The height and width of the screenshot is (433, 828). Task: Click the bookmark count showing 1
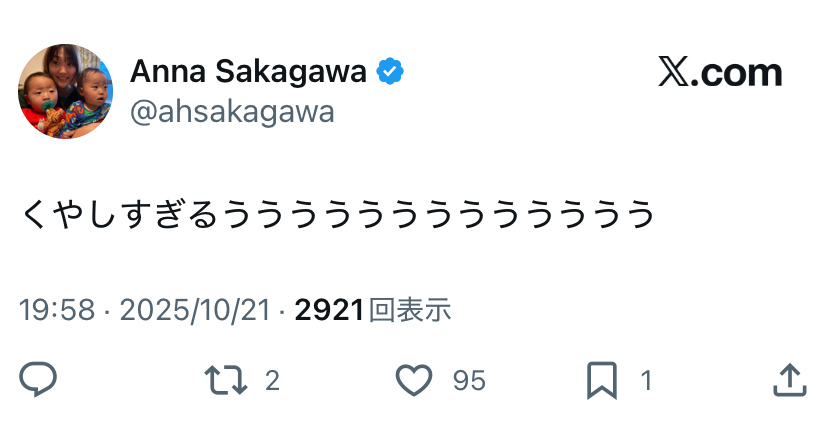[x=646, y=381]
